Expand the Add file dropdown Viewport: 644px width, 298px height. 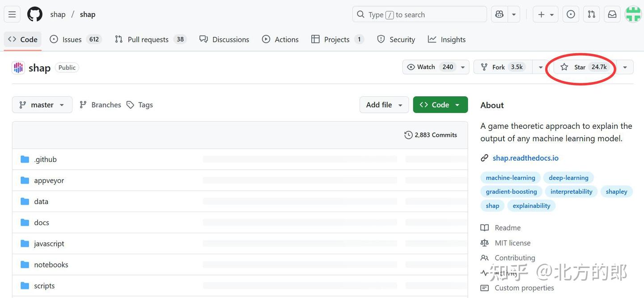[384, 105]
